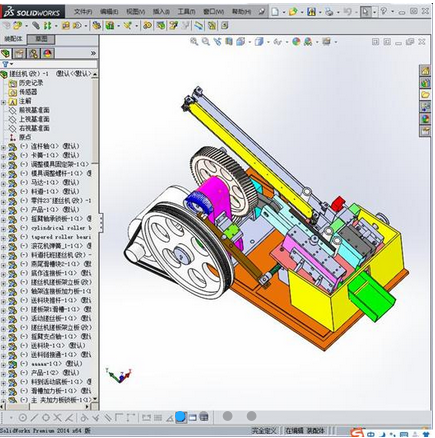Switch to the 草图 (Sketch) tab
The height and width of the screenshot is (438, 435).
(x=41, y=39)
